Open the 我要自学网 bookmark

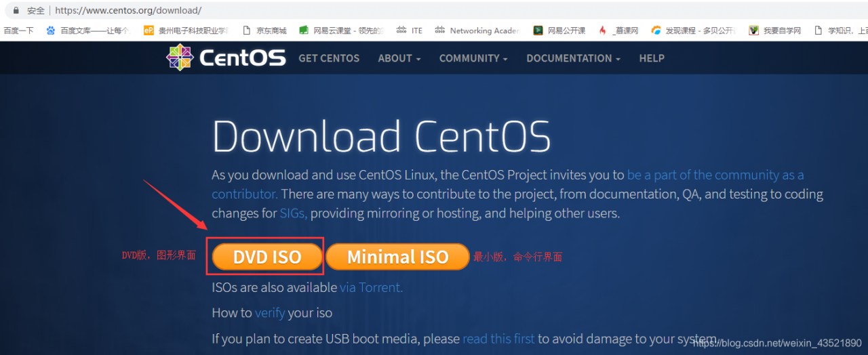click(x=775, y=30)
